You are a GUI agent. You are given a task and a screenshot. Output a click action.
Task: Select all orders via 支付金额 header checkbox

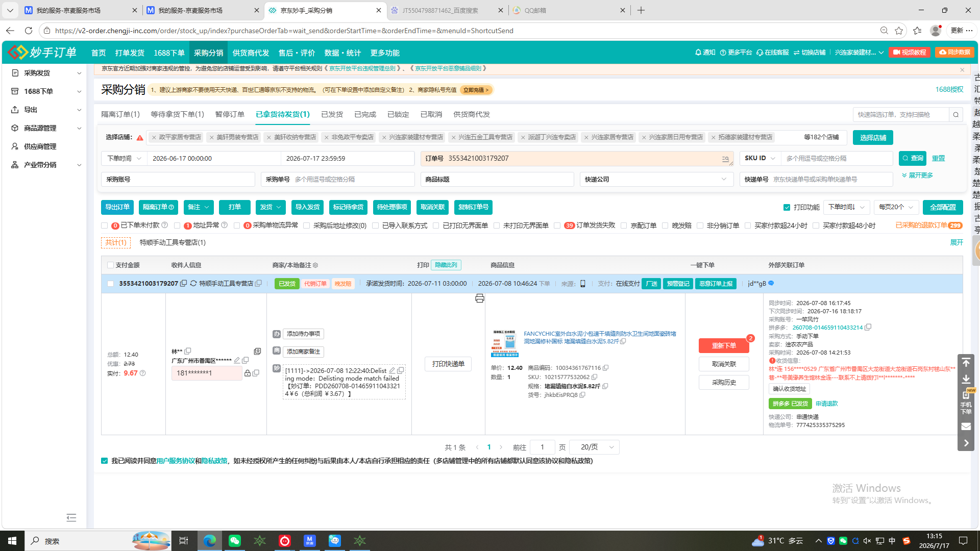pyautogui.click(x=110, y=265)
